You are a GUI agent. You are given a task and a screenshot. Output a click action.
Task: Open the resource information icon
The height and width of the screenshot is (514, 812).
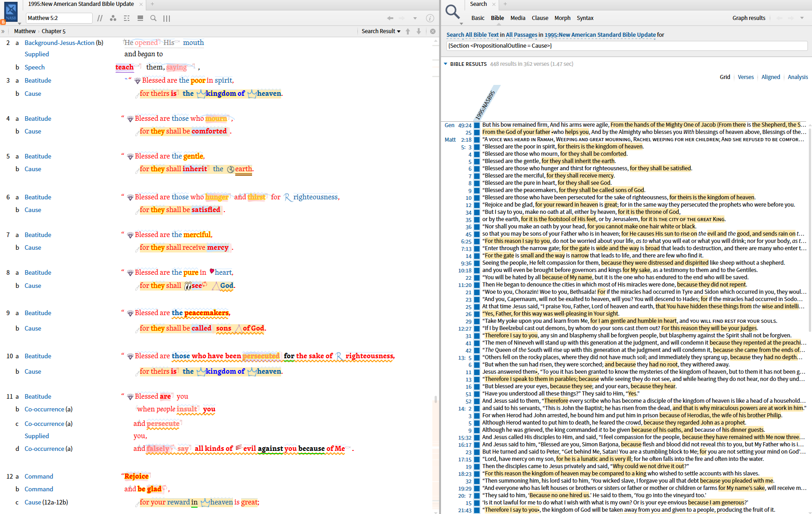[x=430, y=18]
